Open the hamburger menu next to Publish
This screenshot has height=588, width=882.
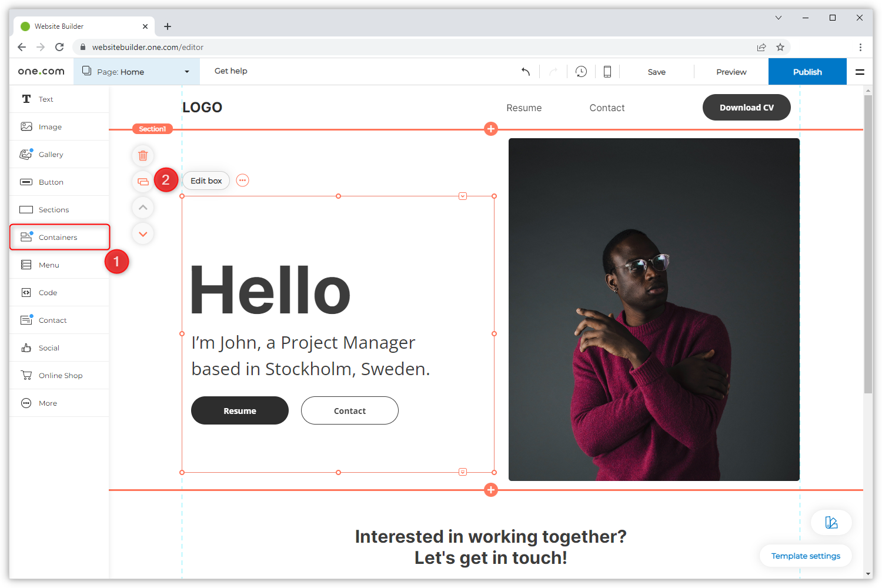(860, 72)
